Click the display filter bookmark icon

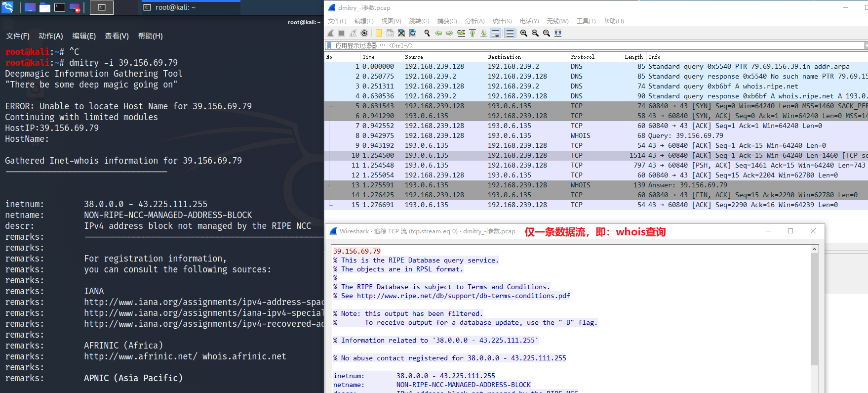point(329,45)
